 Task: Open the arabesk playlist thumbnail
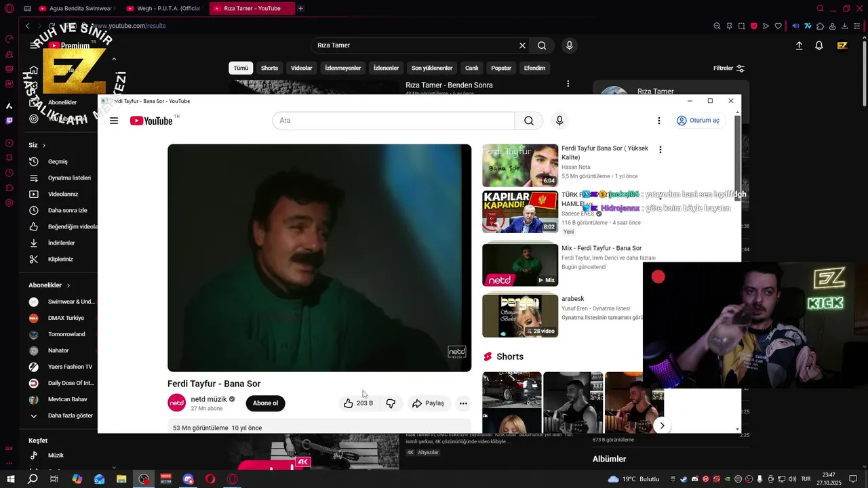(x=520, y=315)
